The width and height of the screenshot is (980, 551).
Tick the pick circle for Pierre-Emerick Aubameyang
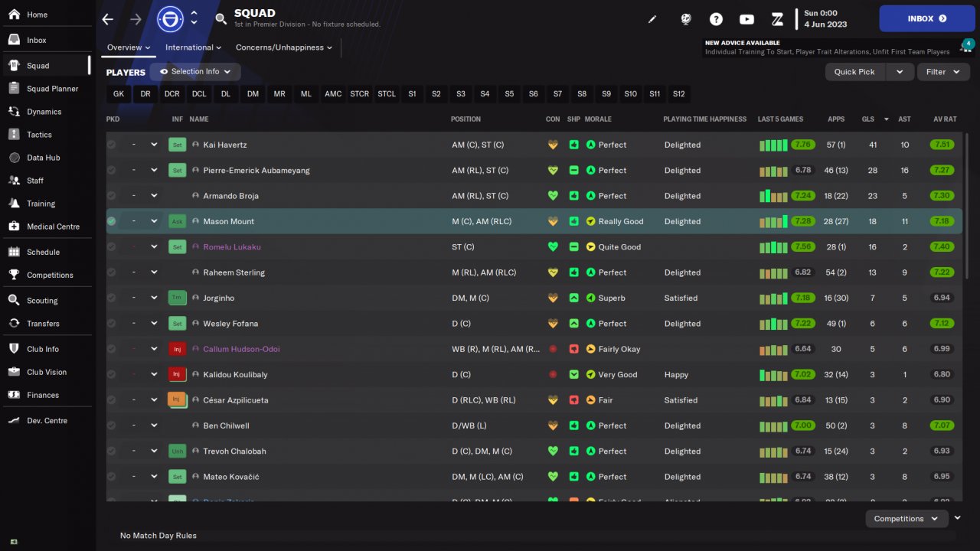point(112,170)
